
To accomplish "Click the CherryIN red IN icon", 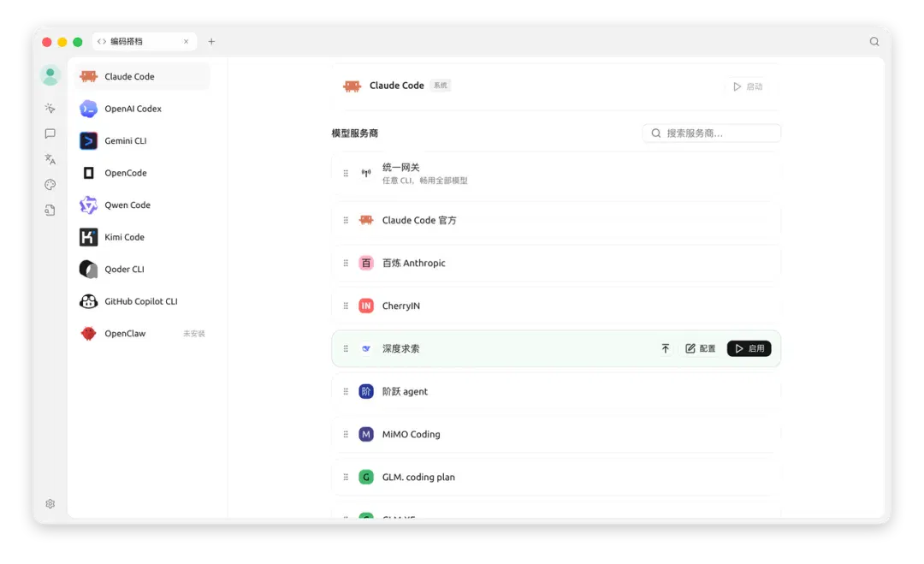I will 366,306.
